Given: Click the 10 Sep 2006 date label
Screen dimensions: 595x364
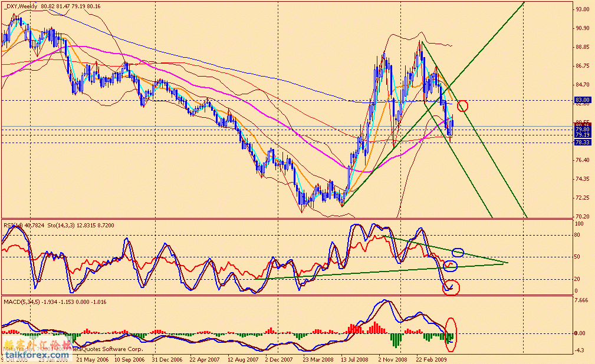Looking at the screenshot, I should tap(129, 359).
